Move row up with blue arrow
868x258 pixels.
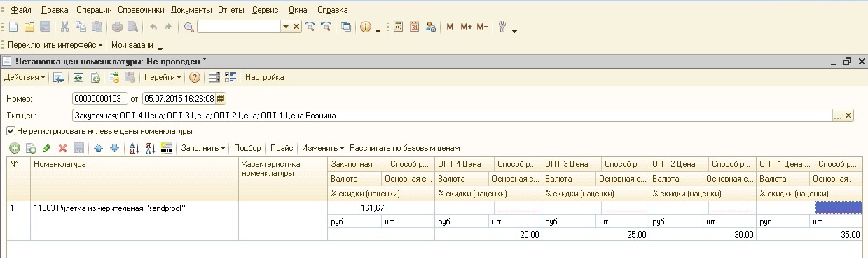point(98,148)
